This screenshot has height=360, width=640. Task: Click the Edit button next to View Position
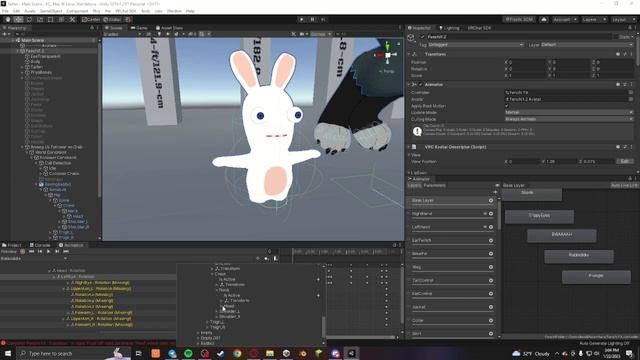click(624, 162)
